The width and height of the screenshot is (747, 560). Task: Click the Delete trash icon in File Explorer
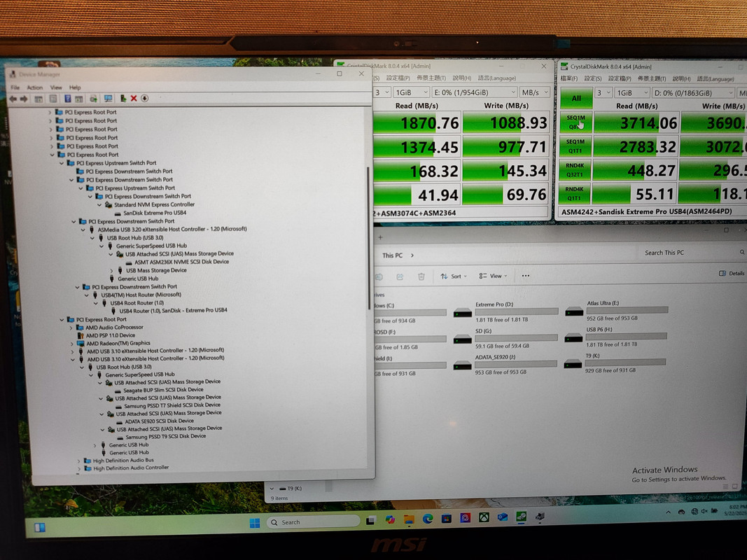click(x=421, y=276)
